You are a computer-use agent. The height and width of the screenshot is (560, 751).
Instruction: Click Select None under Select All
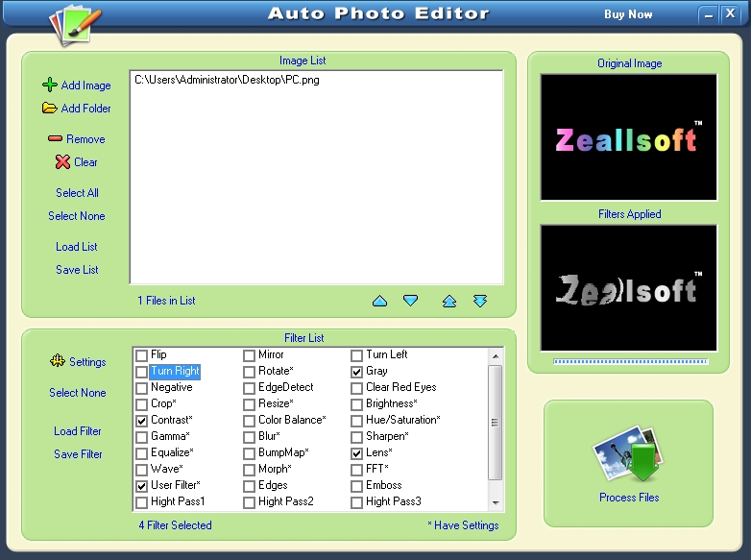(x=77, y=215)
